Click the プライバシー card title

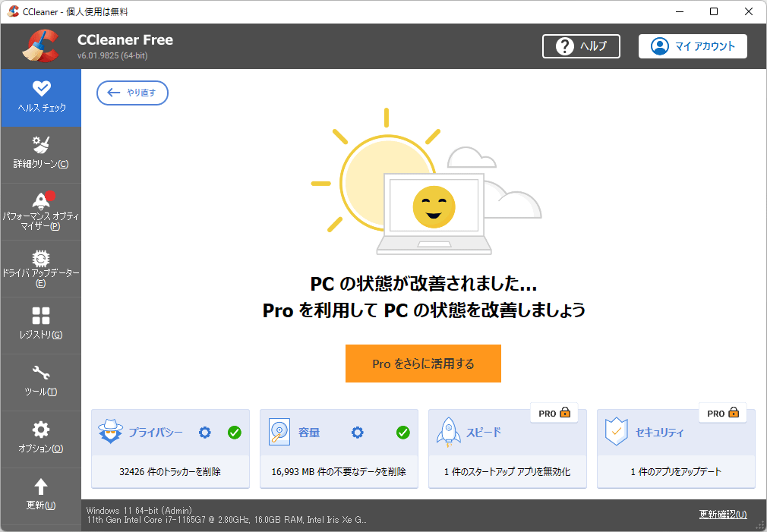pyautogui.click(x=156, y=433)
